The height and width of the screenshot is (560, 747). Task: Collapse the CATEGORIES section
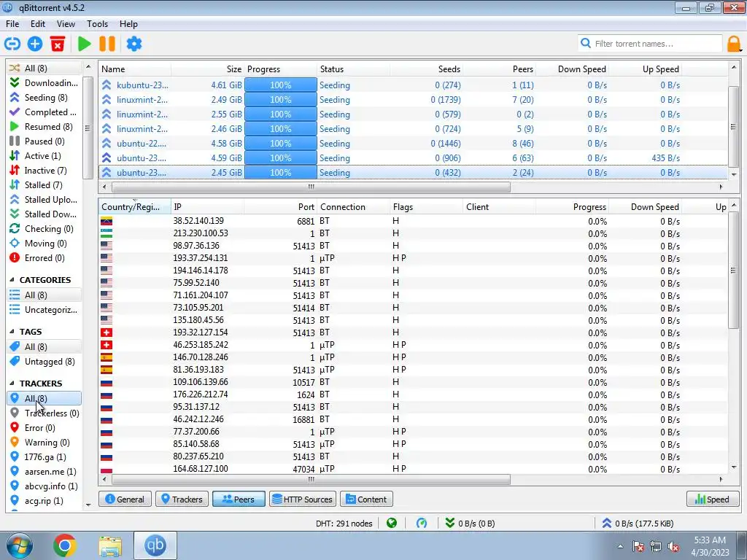[x=12, y=280]
